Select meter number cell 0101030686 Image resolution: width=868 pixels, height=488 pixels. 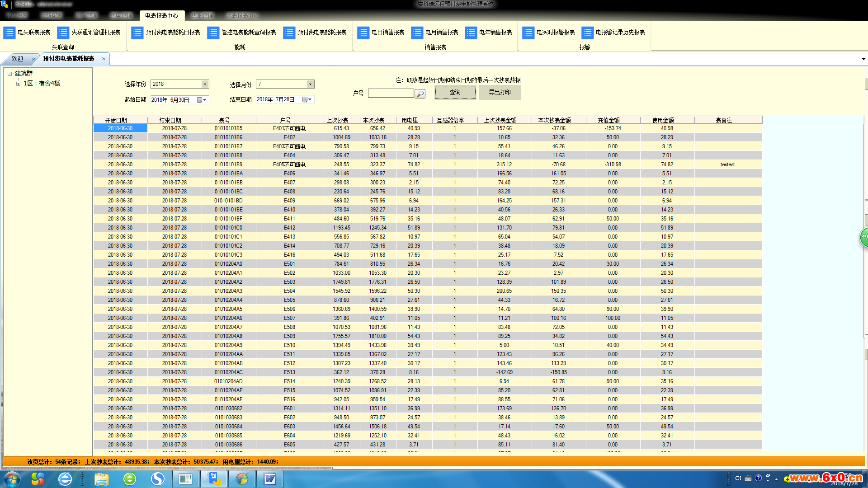[x=229, y=445]
